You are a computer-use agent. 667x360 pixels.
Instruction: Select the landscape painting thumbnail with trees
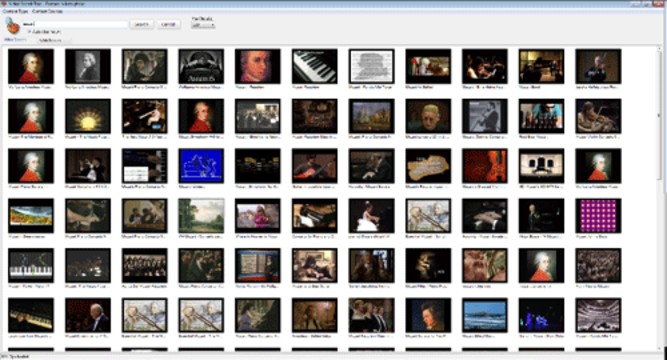(x=201, y=216)
